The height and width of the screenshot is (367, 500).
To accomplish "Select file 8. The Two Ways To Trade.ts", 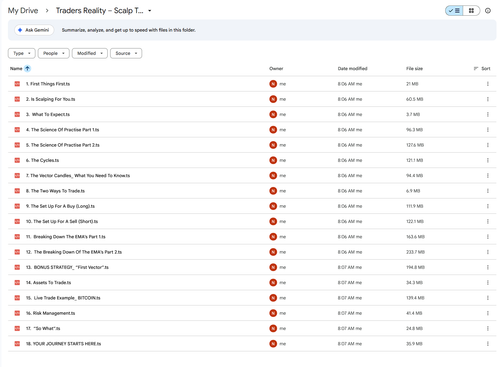I will [x=55, y=191].
